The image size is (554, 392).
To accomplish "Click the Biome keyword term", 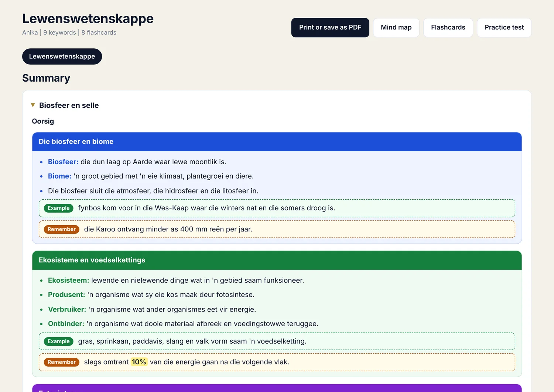I will point(59,176).
